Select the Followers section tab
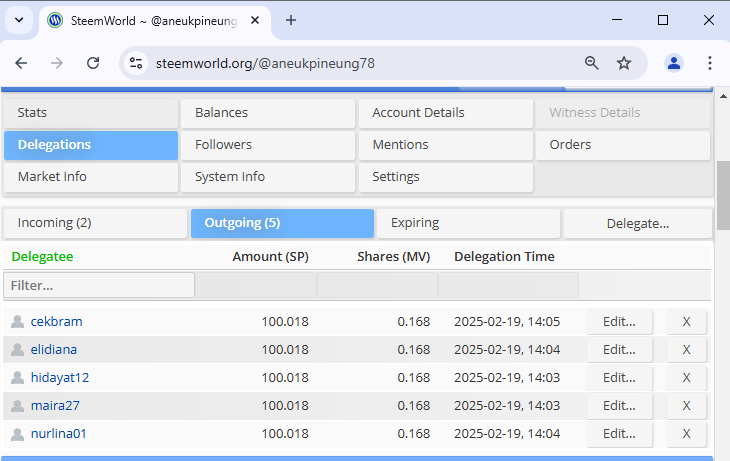This screenshot has width=730, height=461. (x=268, y=145)
